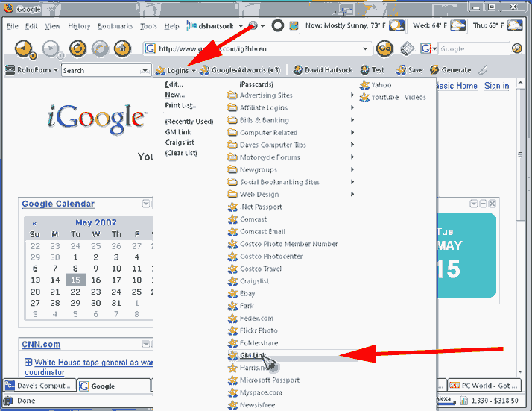The width and height of the screenshot is (532, 411).
Task: Select the Comcast Email passcard
Action: 256,232
